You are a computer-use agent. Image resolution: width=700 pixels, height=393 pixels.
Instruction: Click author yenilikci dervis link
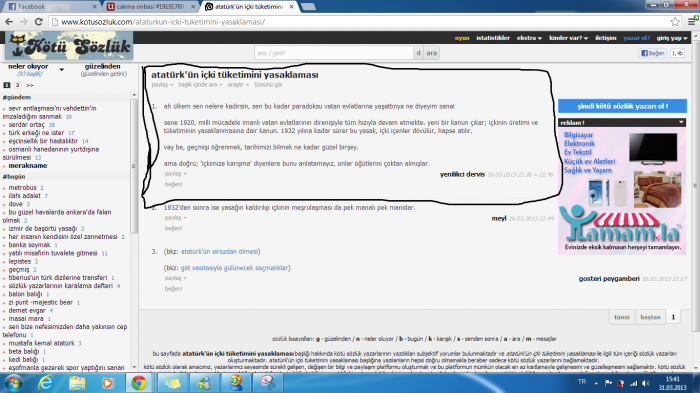pyautogui.click(x=462, y=174)
